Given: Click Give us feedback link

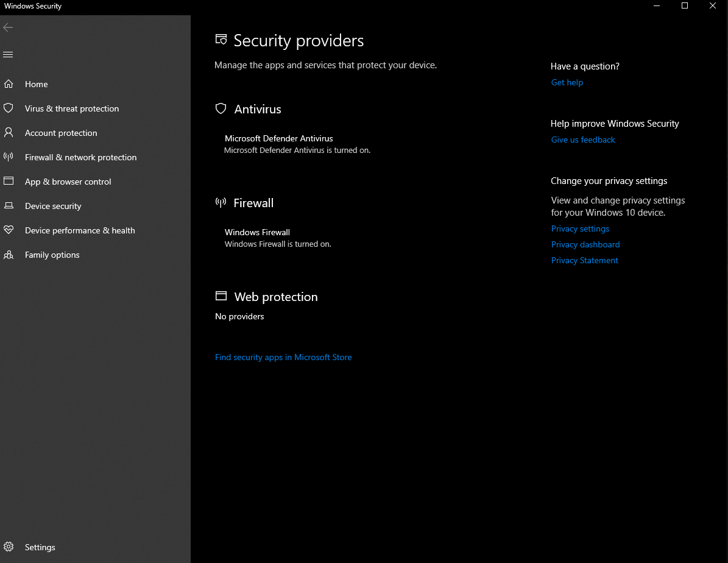Looking at the screenshot, I should (582, 140).
